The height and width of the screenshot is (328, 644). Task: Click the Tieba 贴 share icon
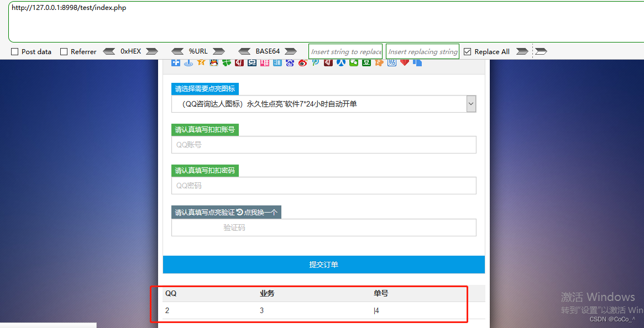coord(392,62)
